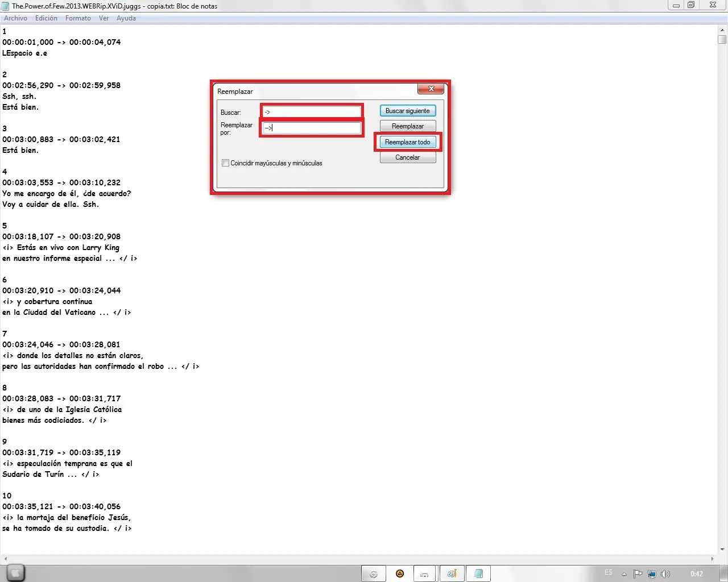Open the Ayuda menu

coord(126,18)
